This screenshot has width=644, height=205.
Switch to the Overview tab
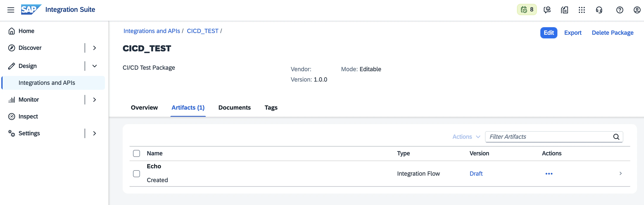(x=144, y=108)
